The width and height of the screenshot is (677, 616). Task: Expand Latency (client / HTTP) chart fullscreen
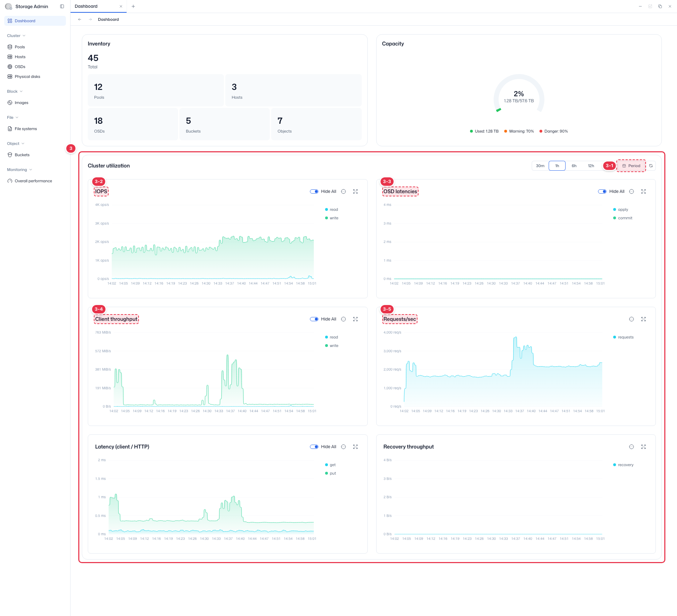click(355, 447)
